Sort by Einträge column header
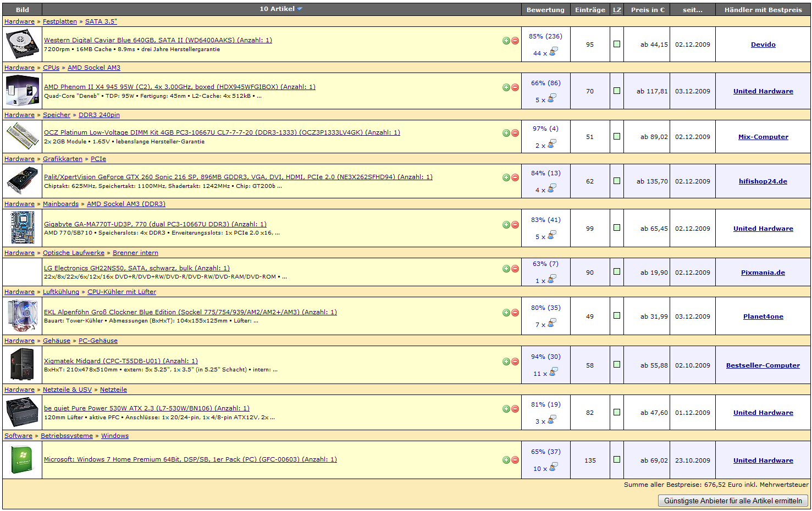 tap(590, 9)
